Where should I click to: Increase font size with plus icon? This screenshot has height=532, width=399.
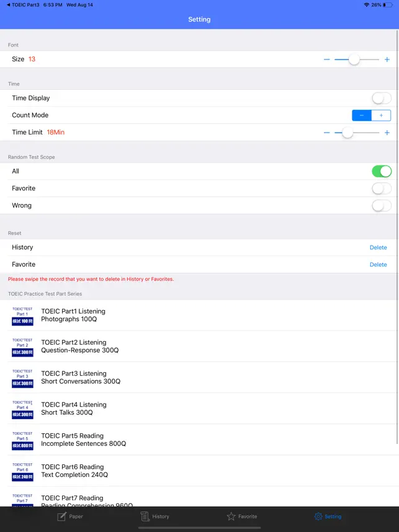click(x=387, y=60)
